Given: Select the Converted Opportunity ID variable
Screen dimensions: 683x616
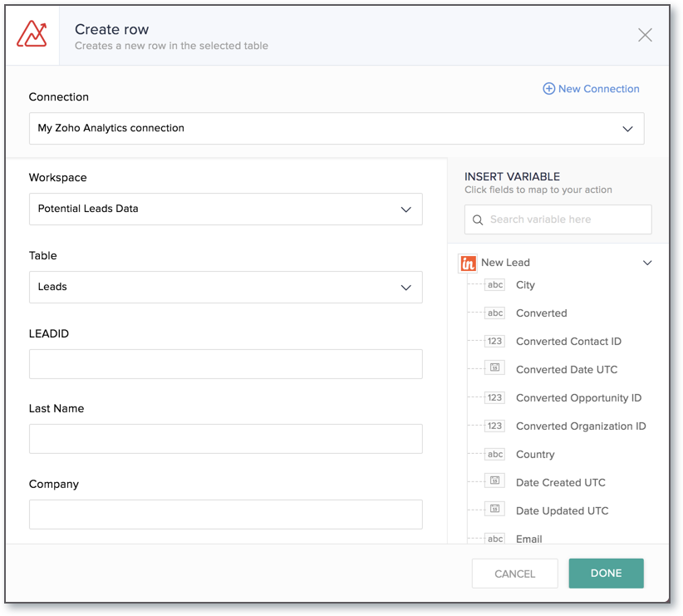Looking at the screenshot, I should tap(578, 397).
